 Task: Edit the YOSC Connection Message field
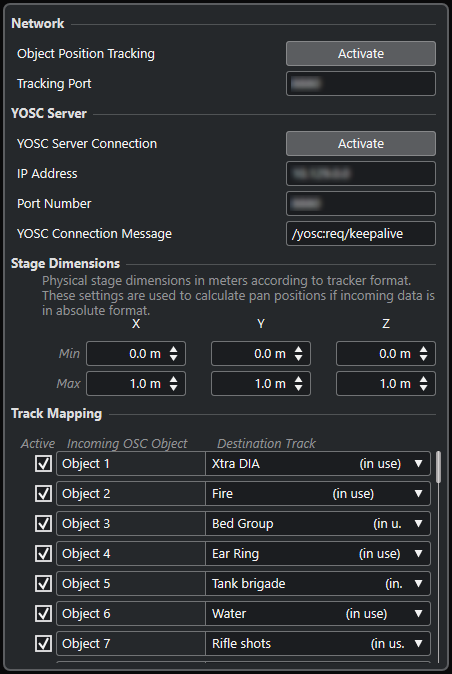click(361, 233)
